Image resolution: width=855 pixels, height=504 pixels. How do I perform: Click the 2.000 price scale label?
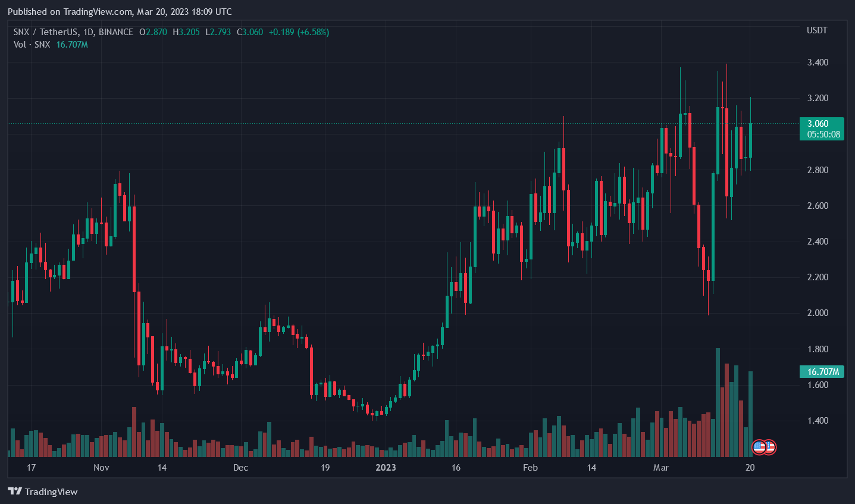pos(818,313)
